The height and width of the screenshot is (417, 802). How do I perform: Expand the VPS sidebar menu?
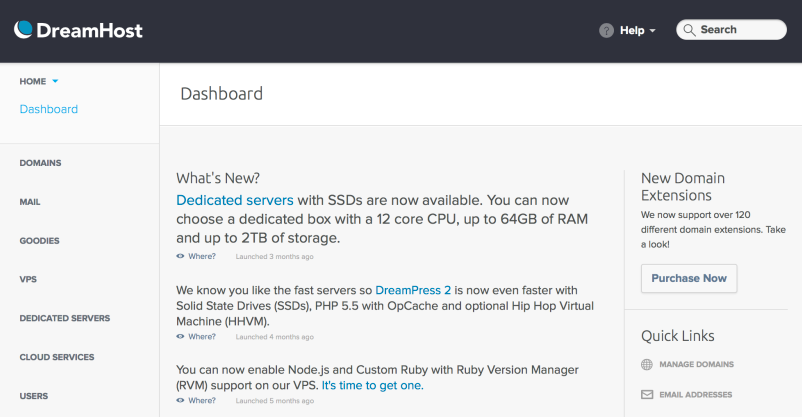point(28,279)
